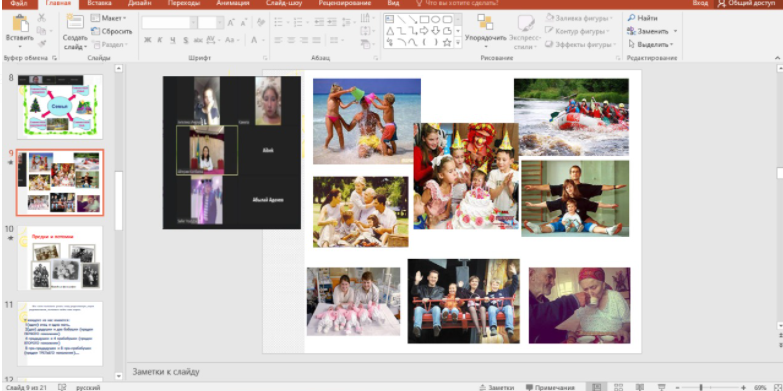Viewport: 783px width, 391px height.
Task: Switch to reading view icon in status bar
Action: [x=640, y=387]
